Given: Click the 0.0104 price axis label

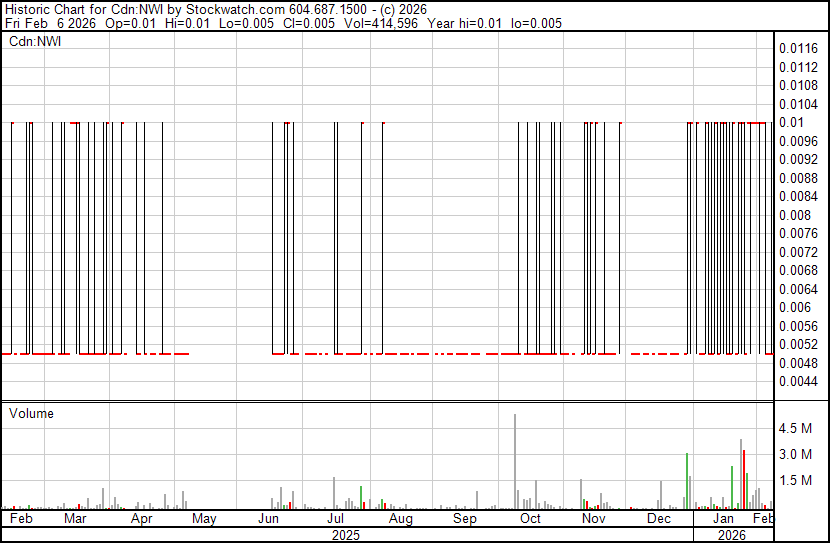Looking at the screenshot, I should (798, 104).
